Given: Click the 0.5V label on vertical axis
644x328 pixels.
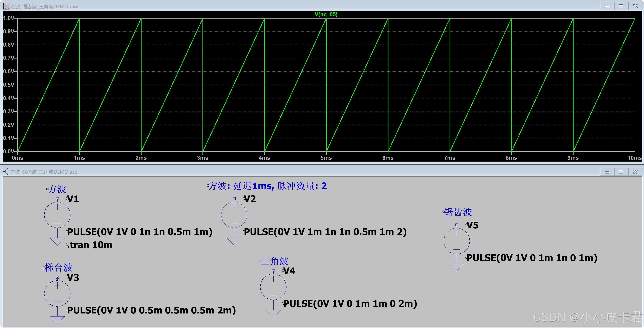Looking at the screenshot, I should [x=8, y=85].
